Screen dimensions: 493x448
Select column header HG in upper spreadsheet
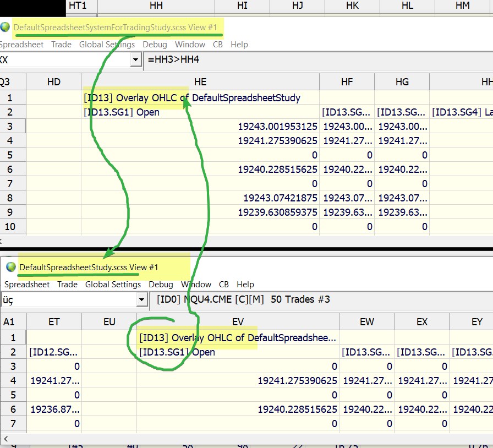402,82
